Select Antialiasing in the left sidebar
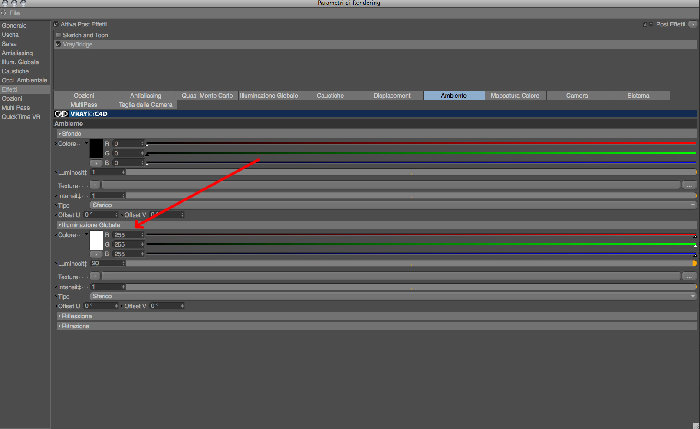Viewport: 700px width, 429px height. point(17,53)
